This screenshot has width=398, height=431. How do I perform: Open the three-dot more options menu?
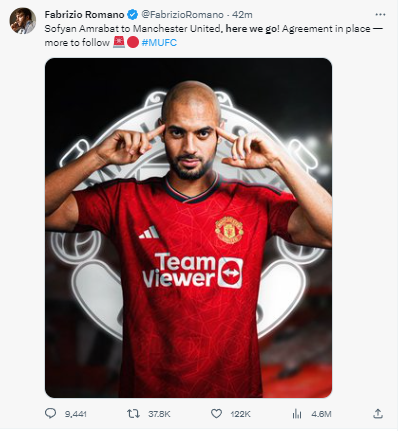(x=380, y=15)
